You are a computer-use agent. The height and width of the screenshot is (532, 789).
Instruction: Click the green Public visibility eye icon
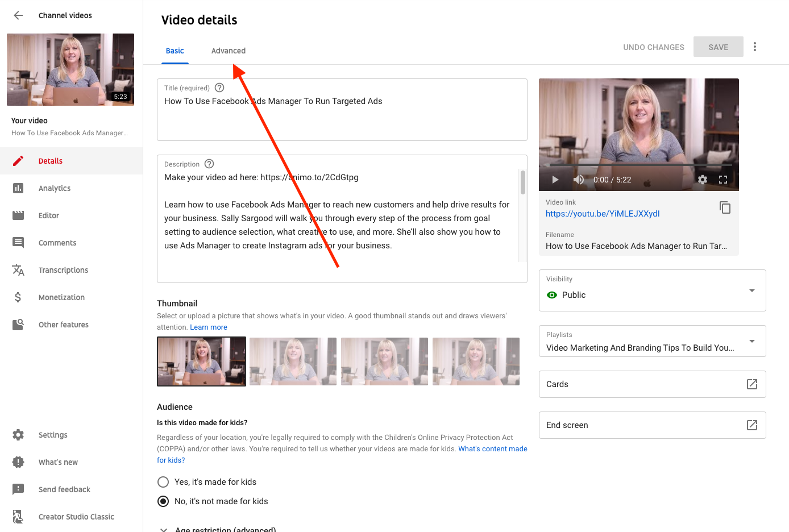coord(552,295)
